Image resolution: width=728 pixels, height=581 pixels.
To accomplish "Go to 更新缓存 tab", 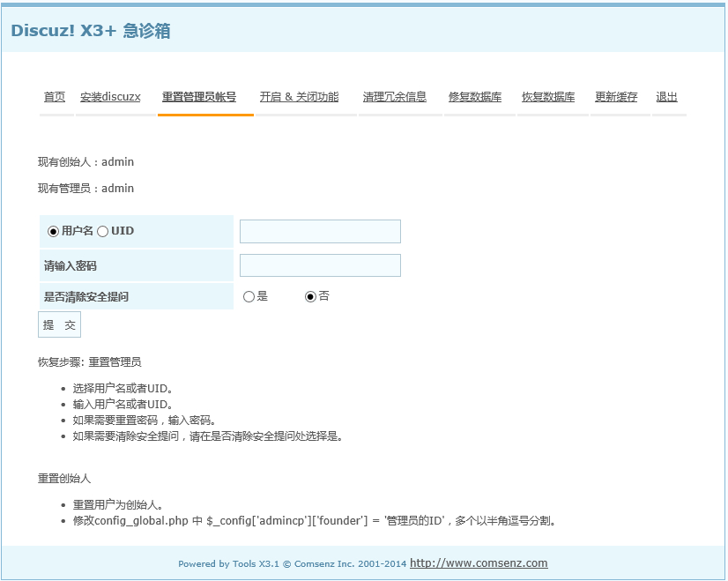I will pos(616,97).
